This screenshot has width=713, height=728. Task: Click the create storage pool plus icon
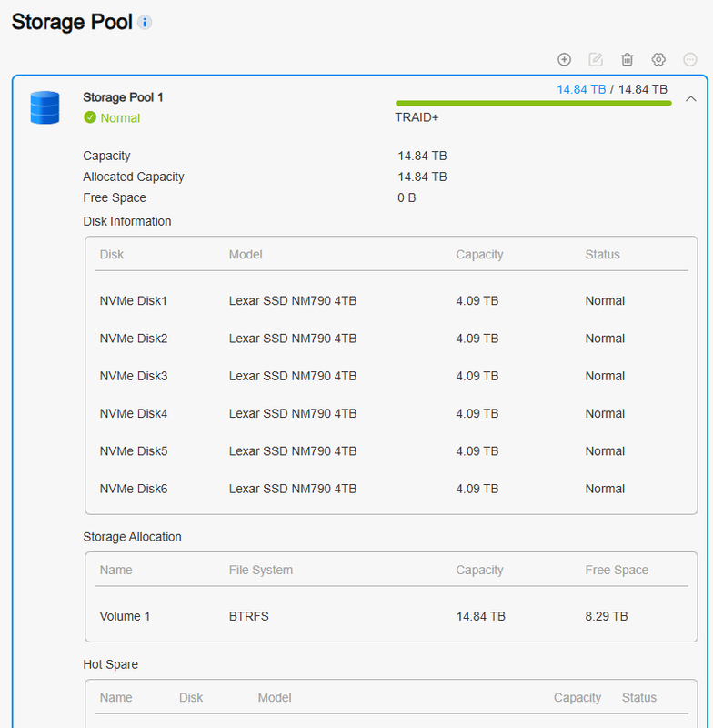564,59
